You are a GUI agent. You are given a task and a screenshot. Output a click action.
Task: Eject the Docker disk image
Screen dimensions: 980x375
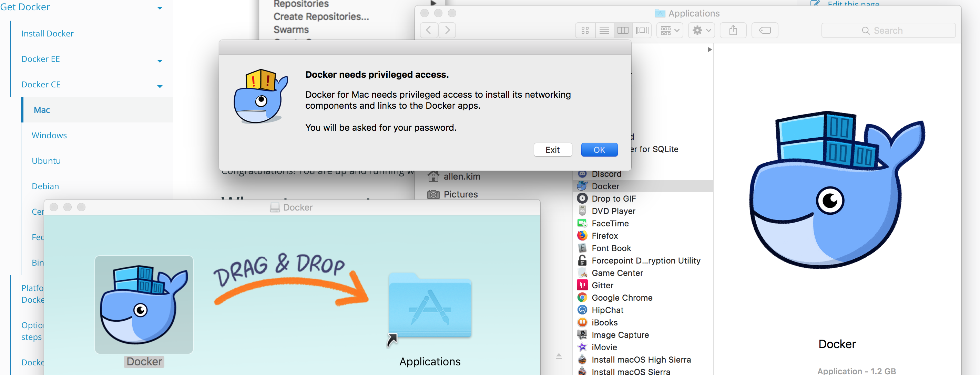coord(559,356)
